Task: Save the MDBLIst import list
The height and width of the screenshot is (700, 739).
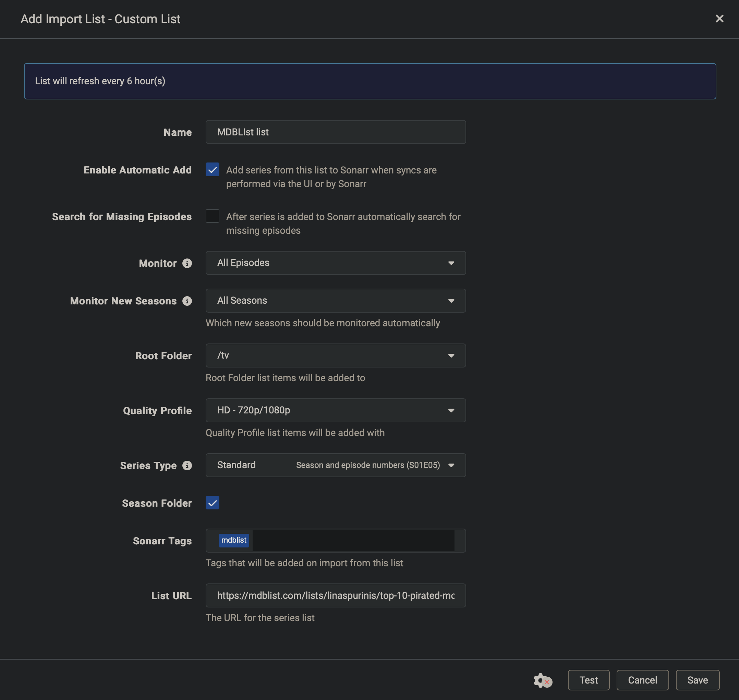Action: 697,680
